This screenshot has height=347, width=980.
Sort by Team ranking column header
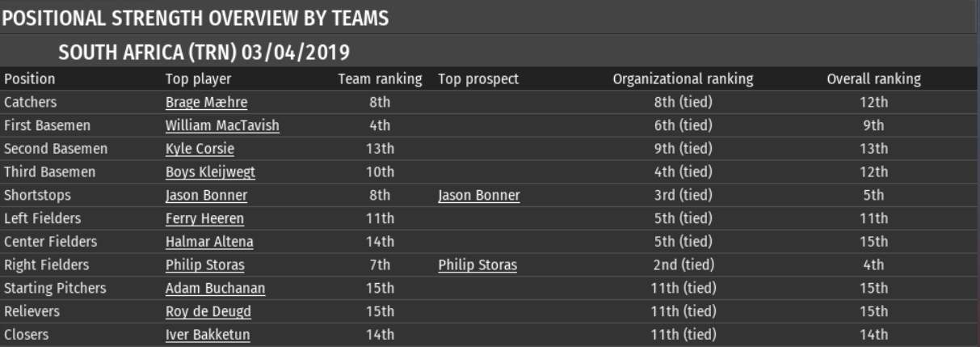pyautogui.click(x=380, y=79)
